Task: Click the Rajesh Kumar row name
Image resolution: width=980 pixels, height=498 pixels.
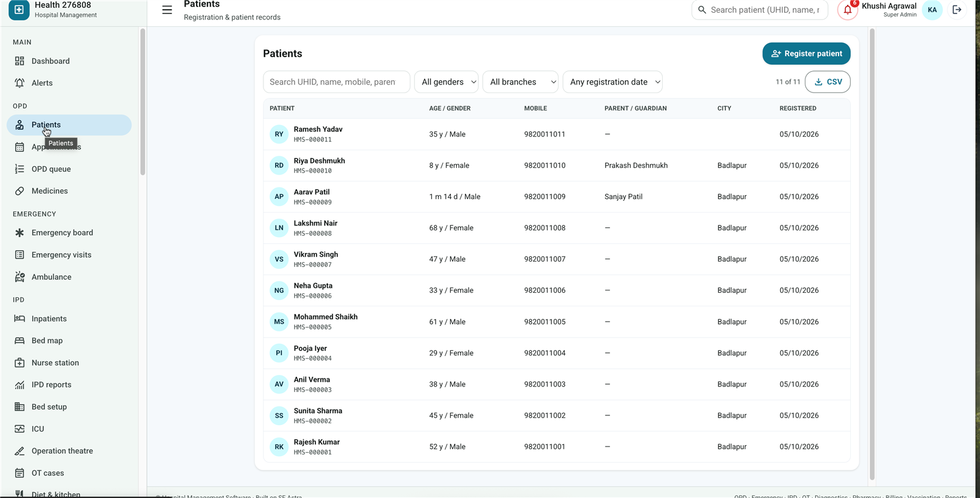Action: click(317, 442)
